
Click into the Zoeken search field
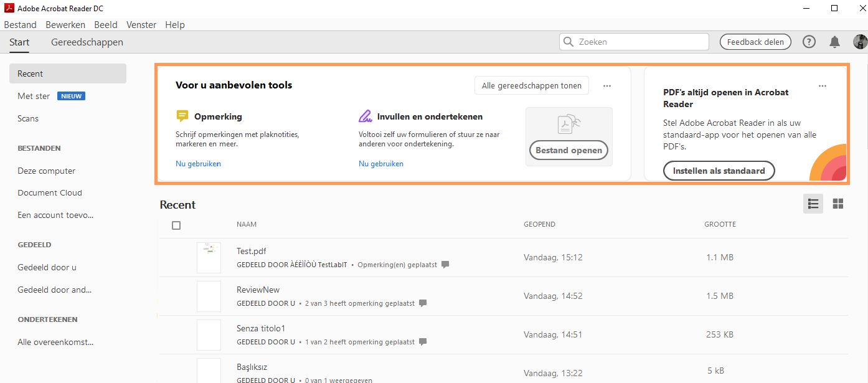pyautogui.click(x=634, y=42)
